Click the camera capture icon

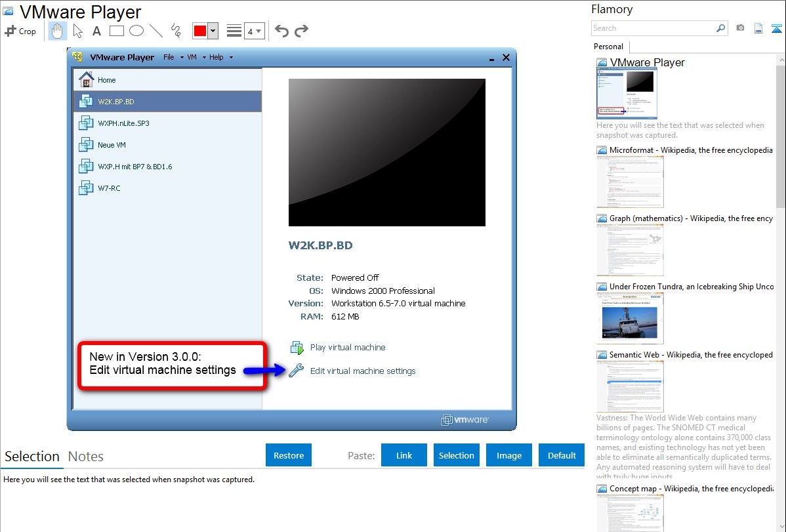[740, 28]
